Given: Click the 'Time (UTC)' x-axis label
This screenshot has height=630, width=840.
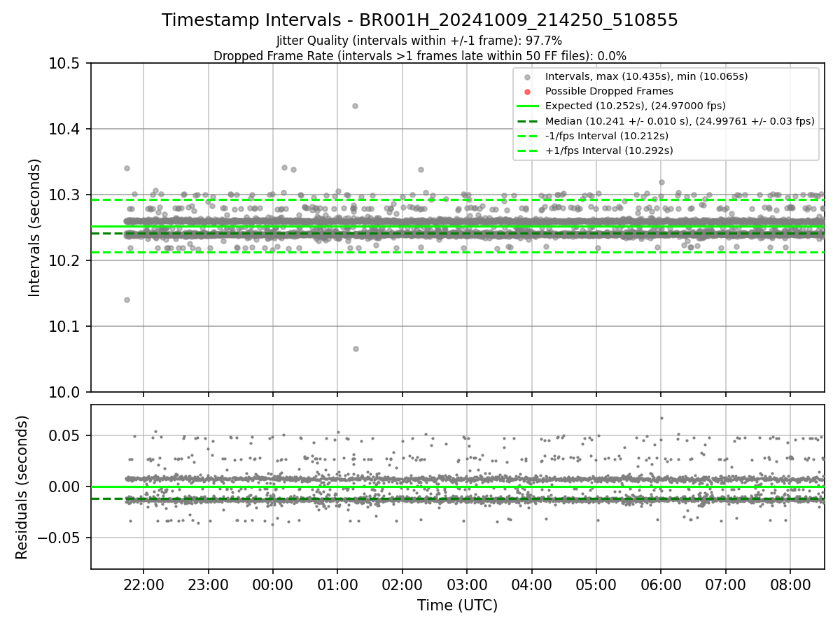Looking at the screenshot, I should (457, 605).
